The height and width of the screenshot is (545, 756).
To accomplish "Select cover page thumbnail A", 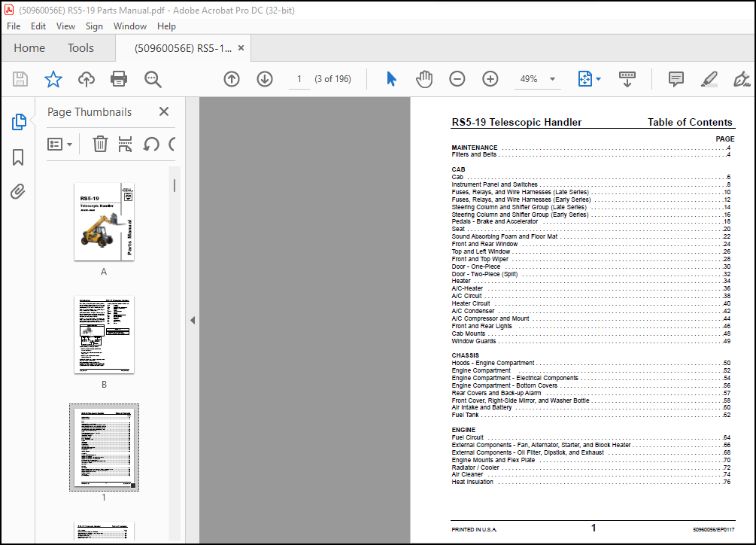I will pyautogui.click(x=104, y=222).
